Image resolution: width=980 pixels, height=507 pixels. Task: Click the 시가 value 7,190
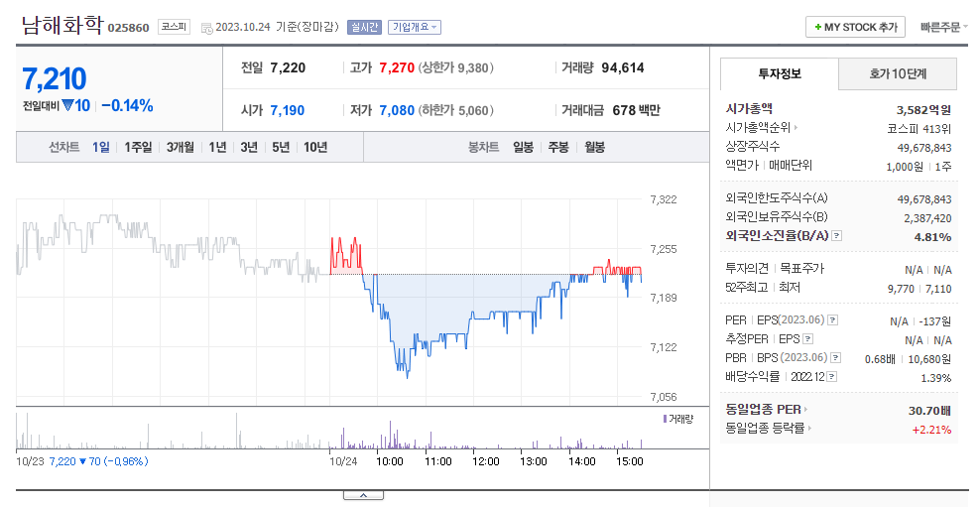click(288, 110)
